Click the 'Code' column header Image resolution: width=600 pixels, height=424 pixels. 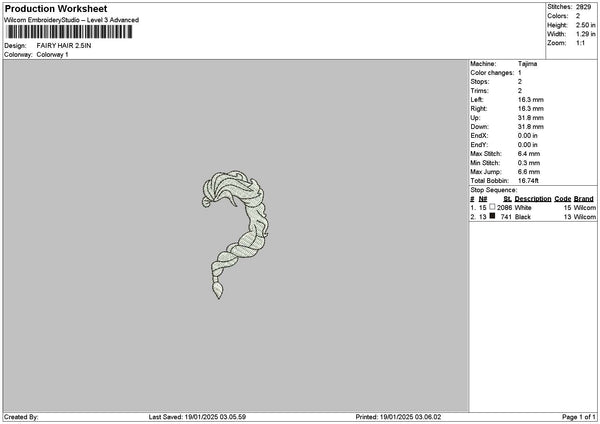click(562, 199)
